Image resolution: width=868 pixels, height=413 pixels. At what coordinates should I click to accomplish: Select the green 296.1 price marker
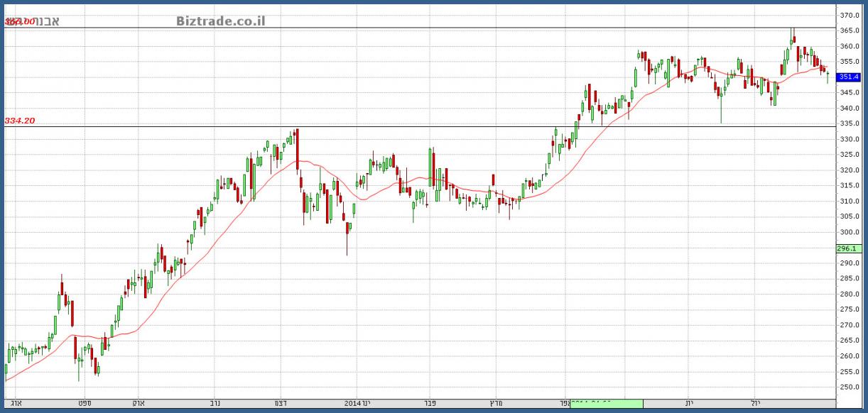849,248
